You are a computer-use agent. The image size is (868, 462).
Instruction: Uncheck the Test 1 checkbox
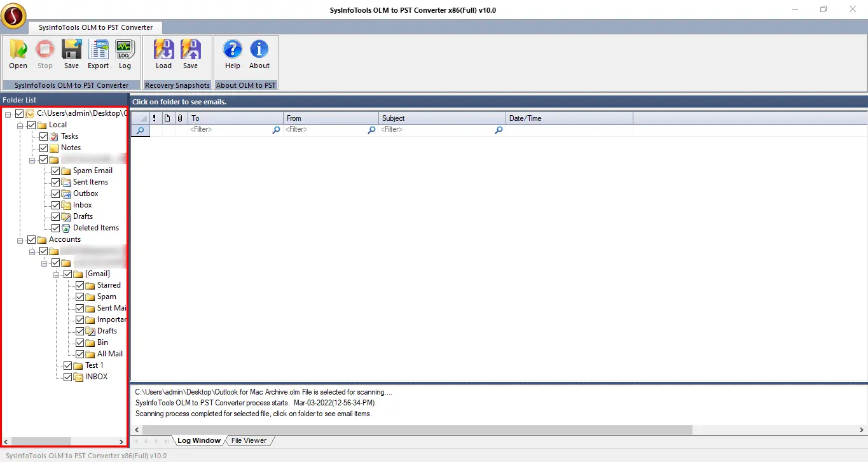coord(67,365)
